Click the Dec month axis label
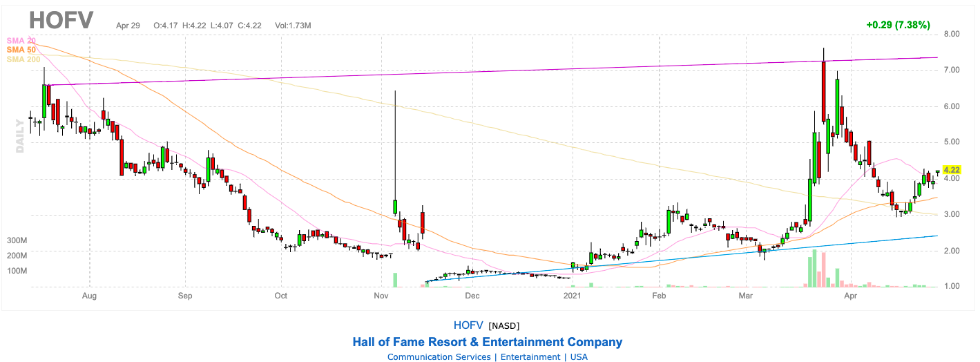980x362 pixels. pos(472,296)
